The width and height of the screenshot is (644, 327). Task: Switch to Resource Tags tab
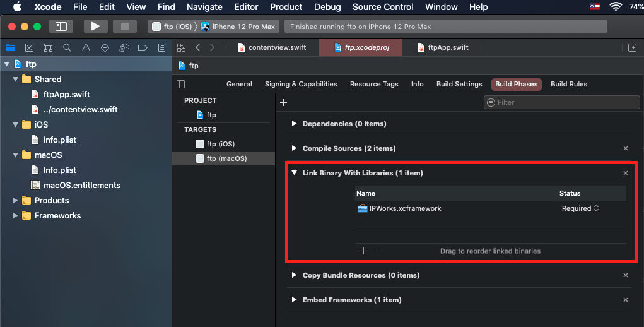pyautogui.click(x=374, y=84)
